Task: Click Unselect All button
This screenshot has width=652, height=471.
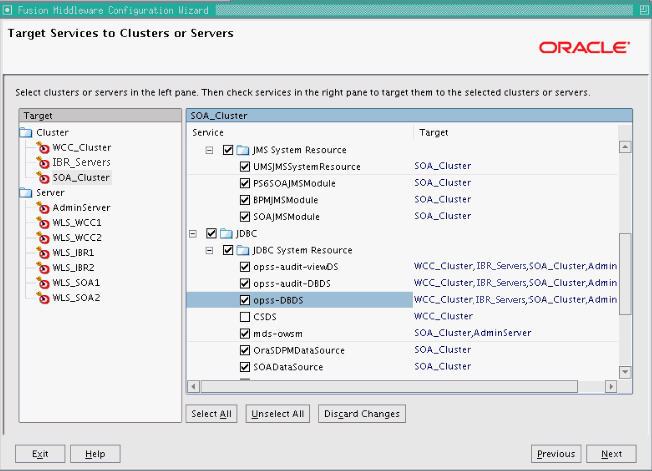Action: pos(278,414)
